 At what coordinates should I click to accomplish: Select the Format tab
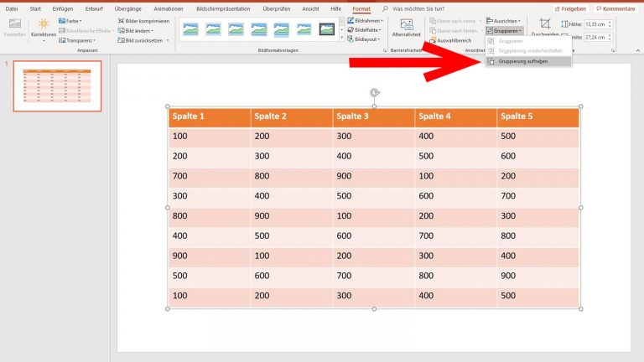coord(361,8)
